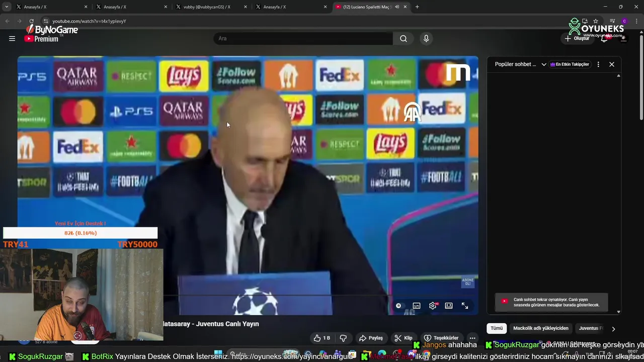Open the YouTube account avatar menu
Screen dimensions: 644x362
click(x=624, y=39)
